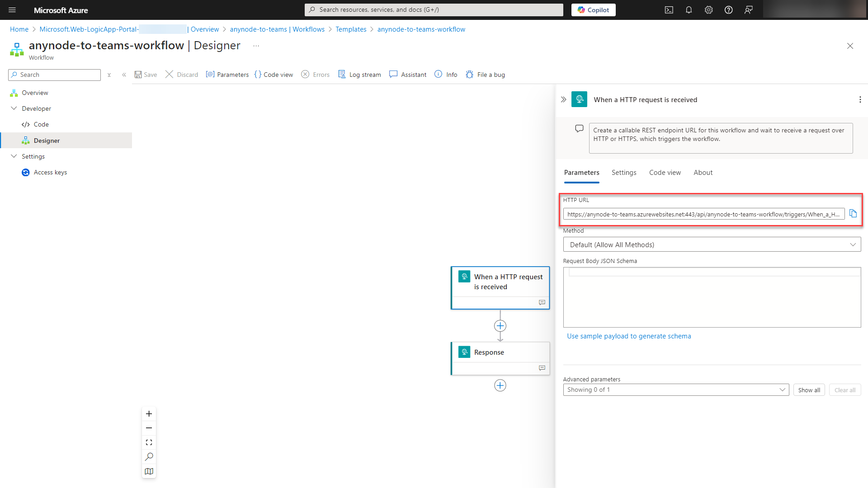Toggle the canvas minimap
Viewport: 868px width, 488px height.
(x=149, y=471)
